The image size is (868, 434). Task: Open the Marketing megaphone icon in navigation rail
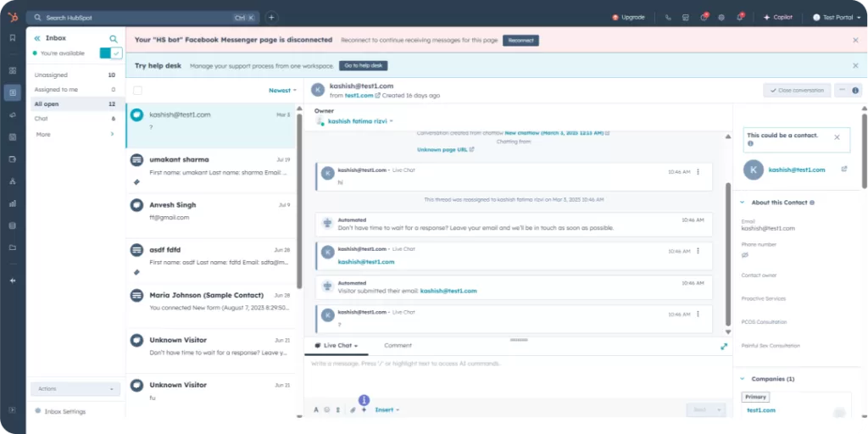(12, 115)
